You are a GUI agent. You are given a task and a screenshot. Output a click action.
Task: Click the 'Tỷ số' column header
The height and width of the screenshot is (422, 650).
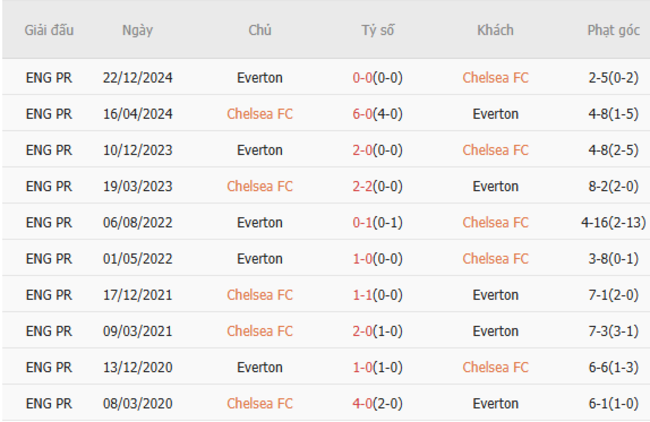pyautogui.click(x=377, y=30)
